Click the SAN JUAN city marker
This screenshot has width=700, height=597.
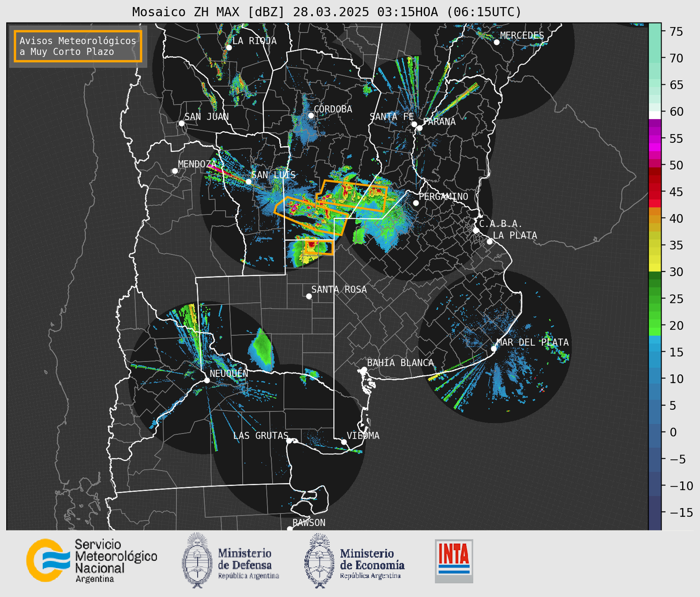181,123
